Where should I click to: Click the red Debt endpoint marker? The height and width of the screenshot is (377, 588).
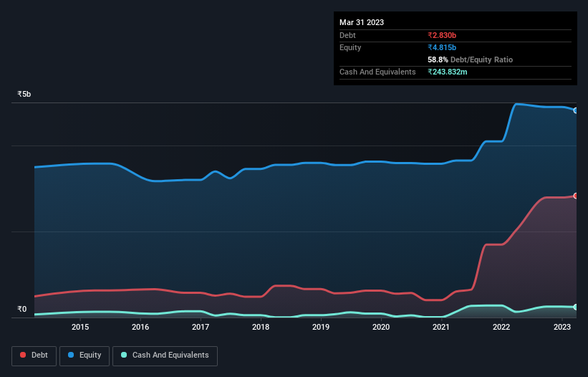[x=576, y=196]
